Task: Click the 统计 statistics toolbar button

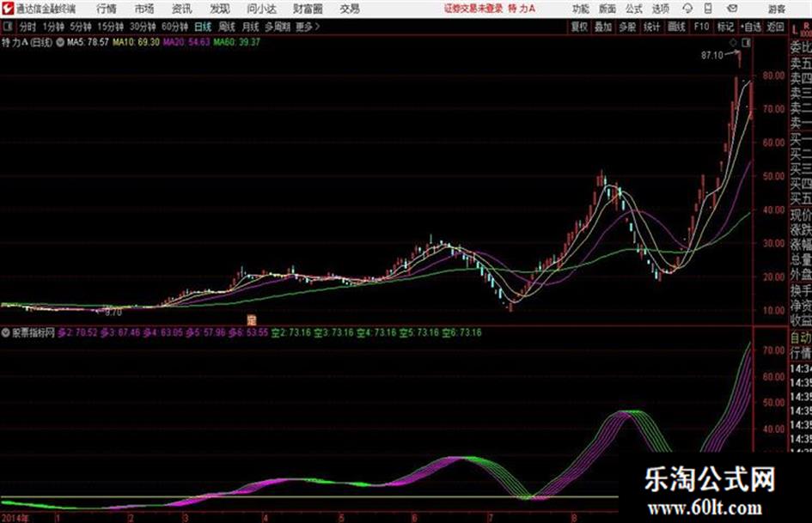Action: click(x=652, y=27)
